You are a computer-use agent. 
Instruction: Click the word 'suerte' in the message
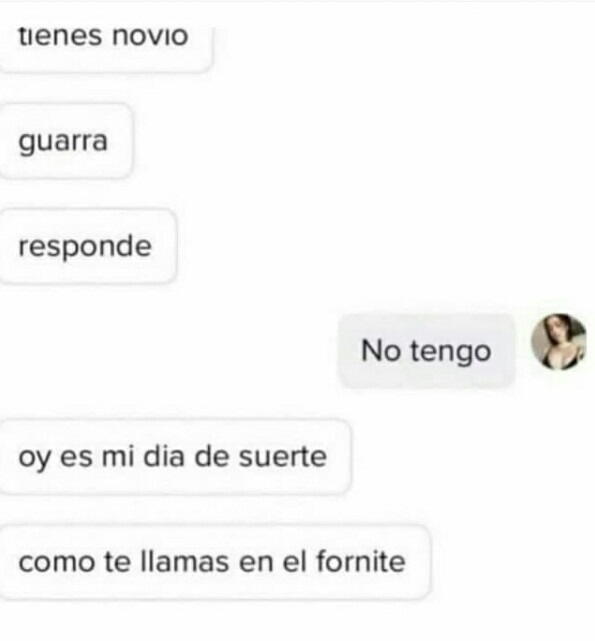coord(283,456)
